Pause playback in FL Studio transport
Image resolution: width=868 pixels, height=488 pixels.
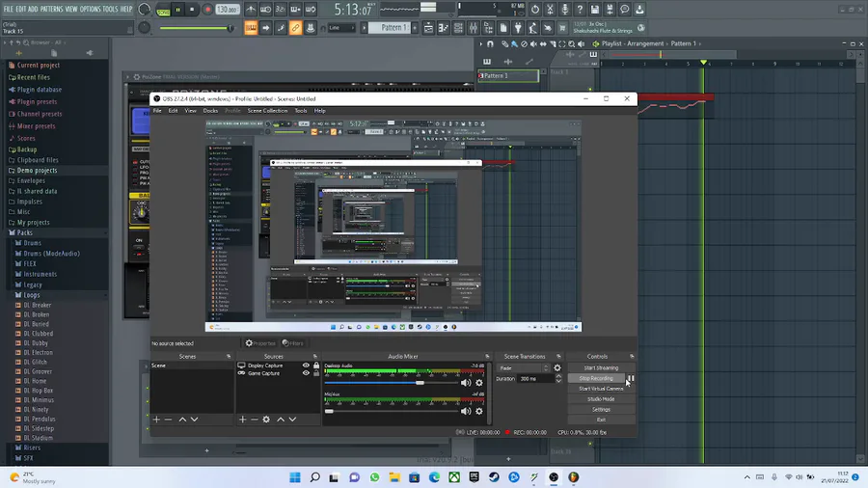(x=177, y=10)
